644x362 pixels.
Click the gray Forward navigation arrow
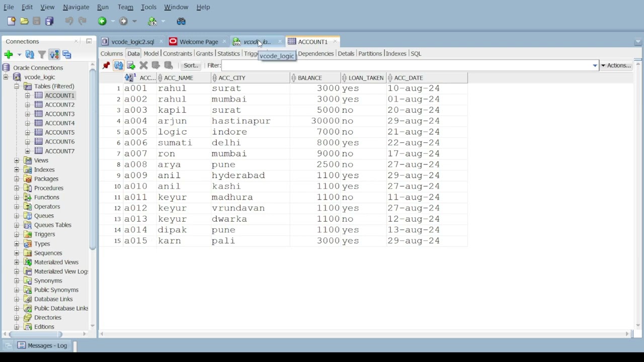[x=123, y=21]
